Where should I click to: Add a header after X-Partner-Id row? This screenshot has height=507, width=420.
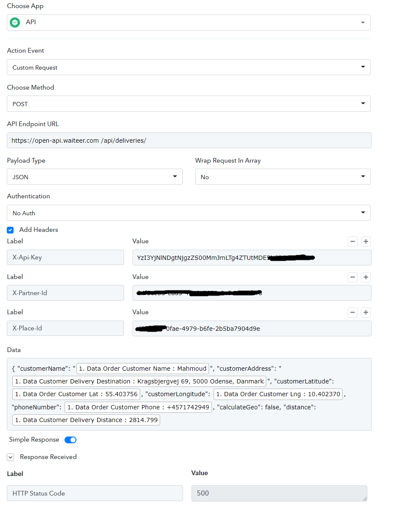click(366, 277)
